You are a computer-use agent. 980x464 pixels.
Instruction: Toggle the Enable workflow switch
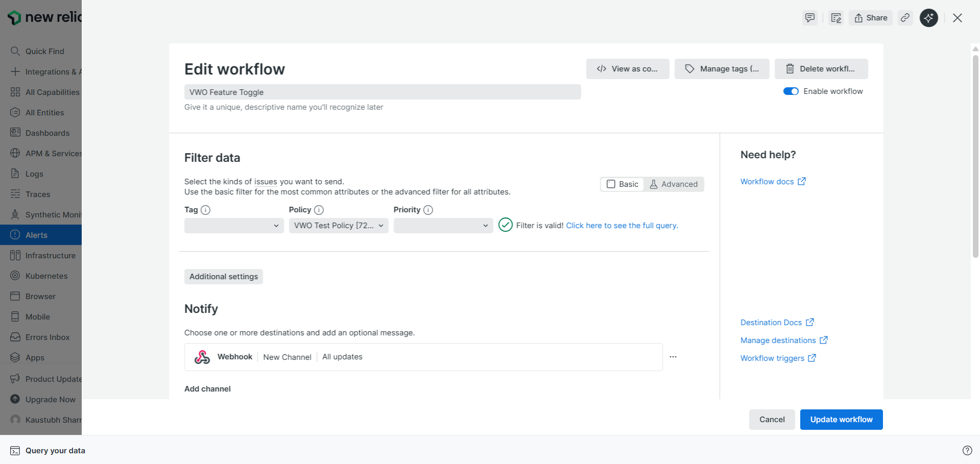pyautogui.click(x=791, y=91)
